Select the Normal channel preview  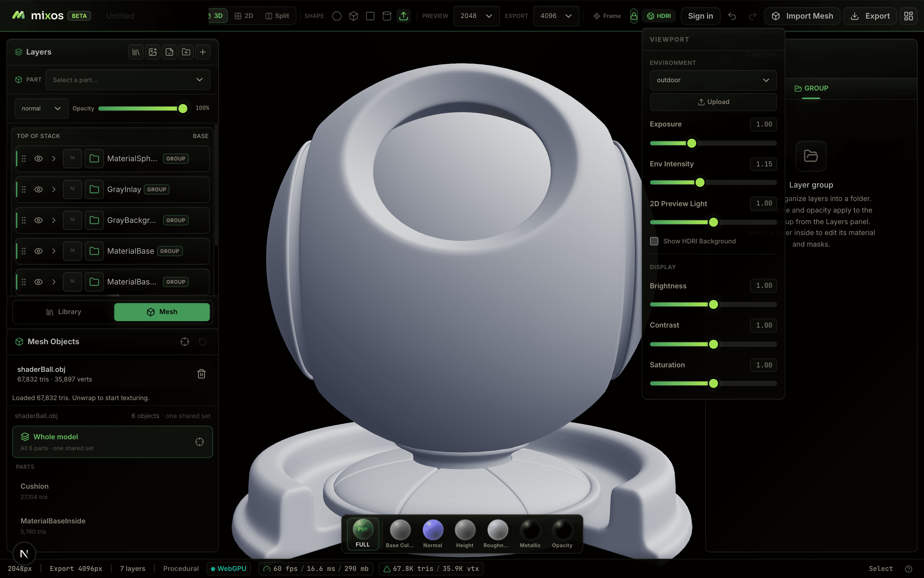[432, 534]
